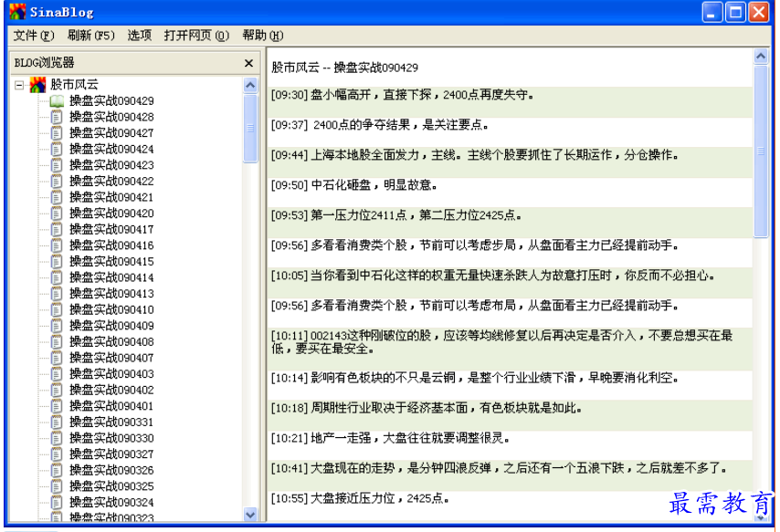Click the 股市风云 blog icon
Viewport: 780px width, 532px height.
[x=37, y=85]
